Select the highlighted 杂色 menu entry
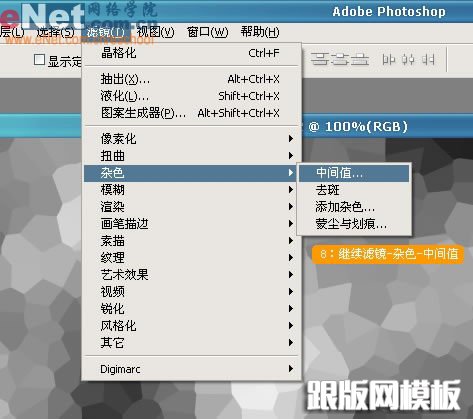 click(190, 173)
